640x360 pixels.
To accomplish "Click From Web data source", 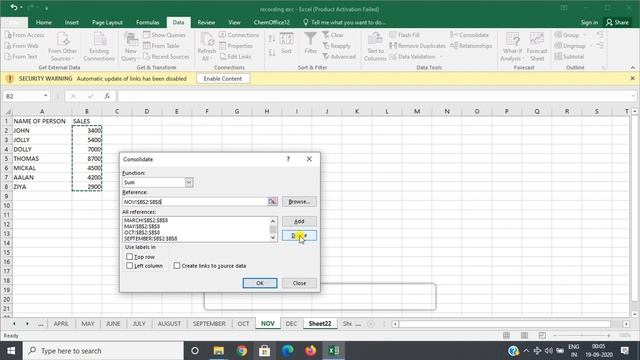I will pos(21,46).
